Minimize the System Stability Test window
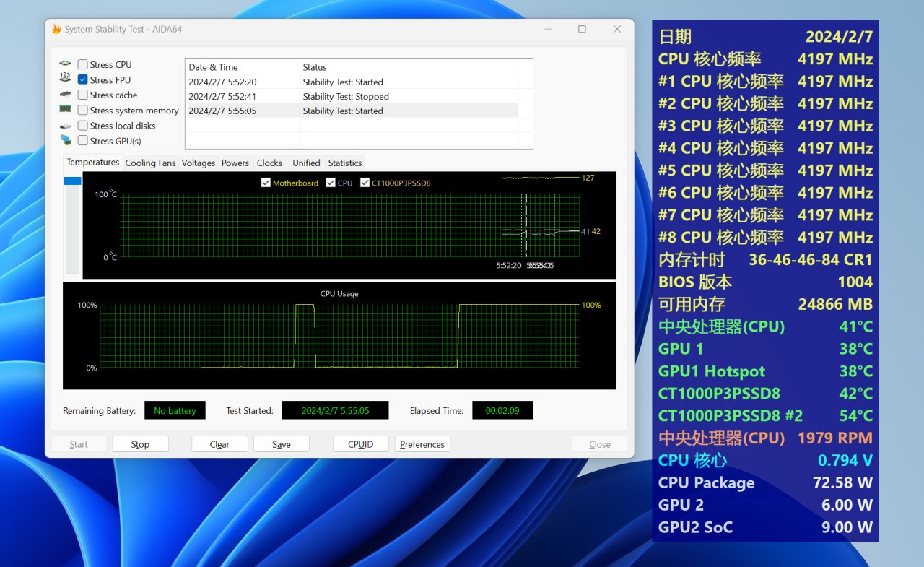This screenshot has width=924, height=567. pos(546,30)
